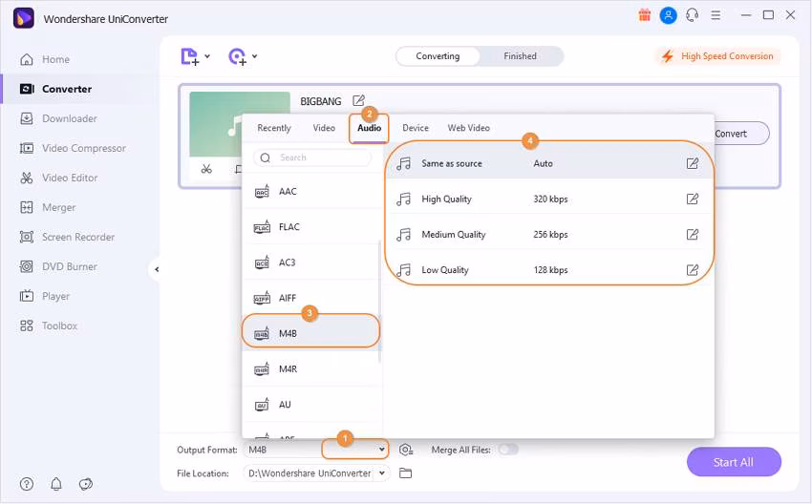Switch to the Converting tab

tap(438, 56)
